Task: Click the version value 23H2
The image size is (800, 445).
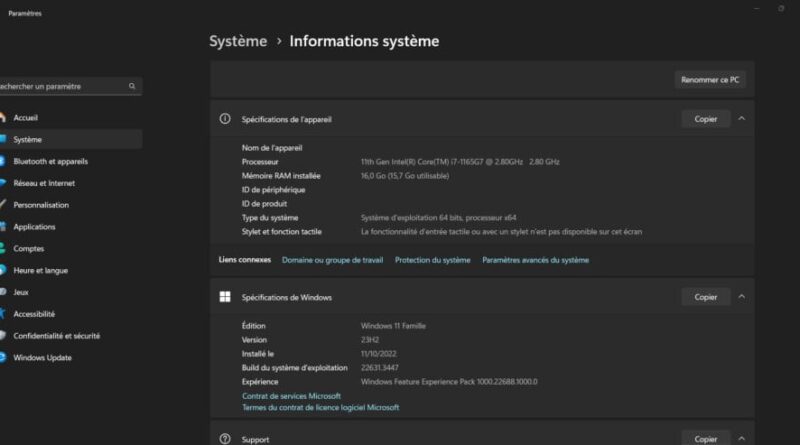Action: 370,340
